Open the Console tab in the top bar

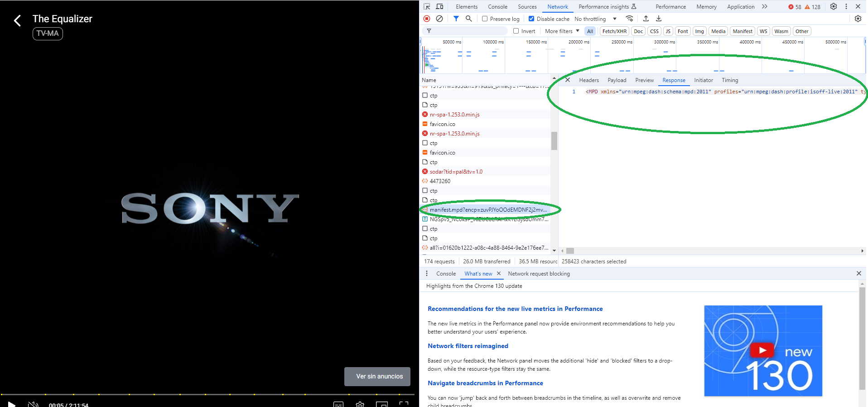[x=497, y=7]
